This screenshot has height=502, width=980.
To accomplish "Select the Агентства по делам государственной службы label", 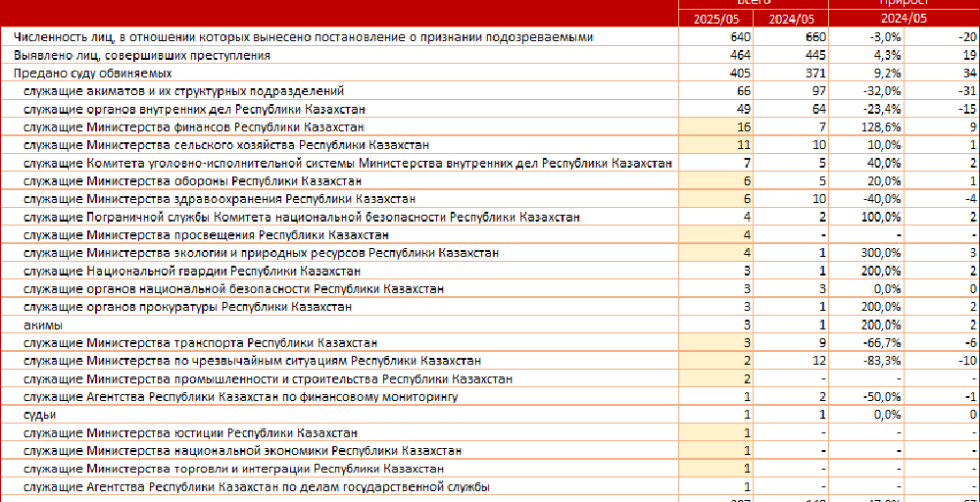I will pyautogui.click(x=256, y=487).
